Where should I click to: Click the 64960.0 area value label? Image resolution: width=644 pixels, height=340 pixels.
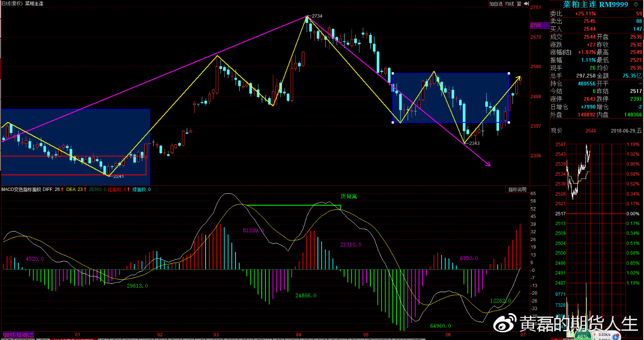tap(440, 326)
